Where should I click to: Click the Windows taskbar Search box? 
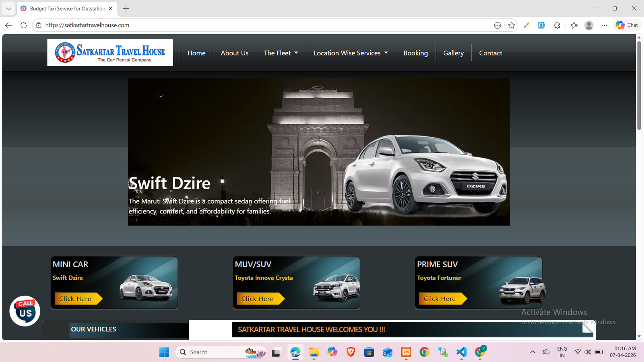221,352
